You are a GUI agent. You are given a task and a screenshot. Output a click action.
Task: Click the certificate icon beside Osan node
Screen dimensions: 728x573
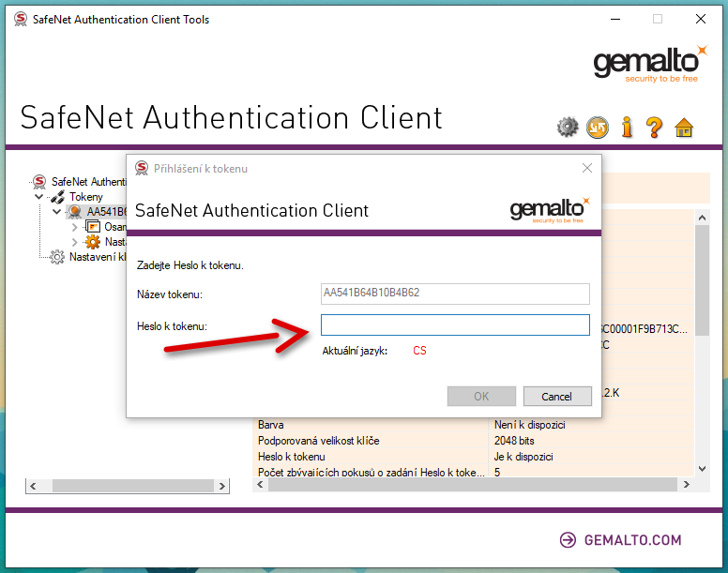click(93, 227)
